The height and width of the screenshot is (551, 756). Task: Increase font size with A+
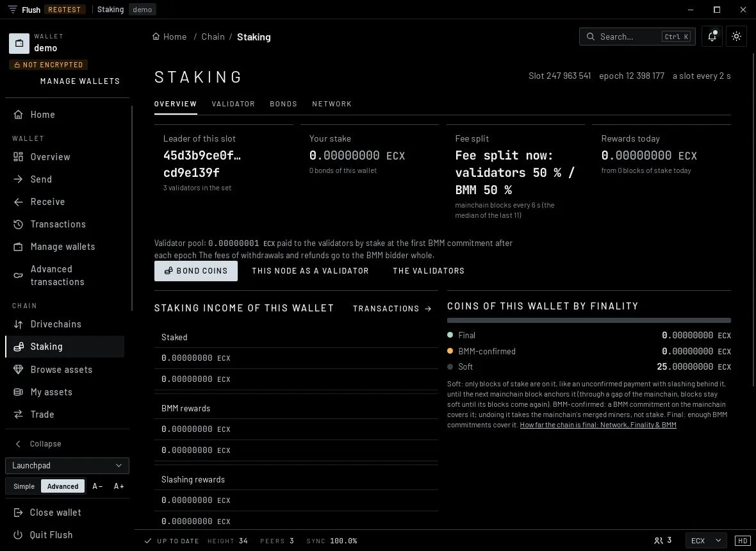[x=119, y=486]
